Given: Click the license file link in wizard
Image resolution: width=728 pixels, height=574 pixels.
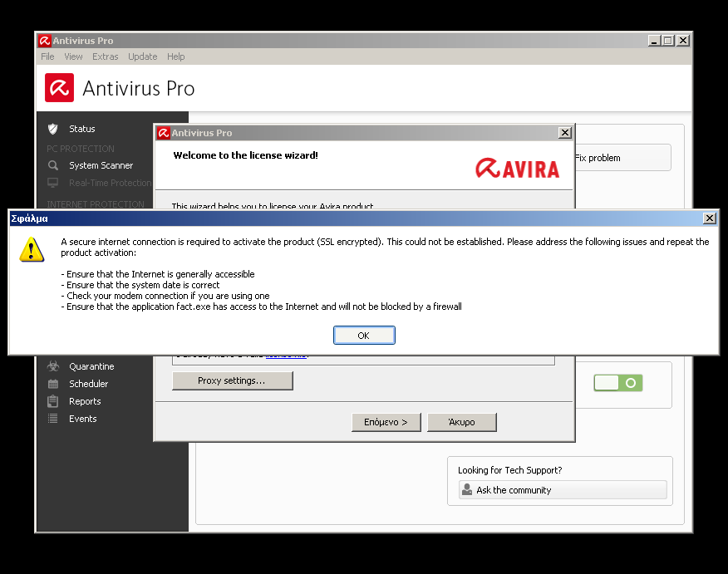Looking at the screenshot, I should (x=286, y=356).
